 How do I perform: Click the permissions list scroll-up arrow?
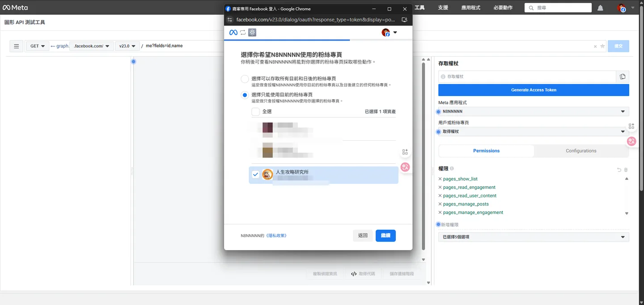tap(627, 179)
